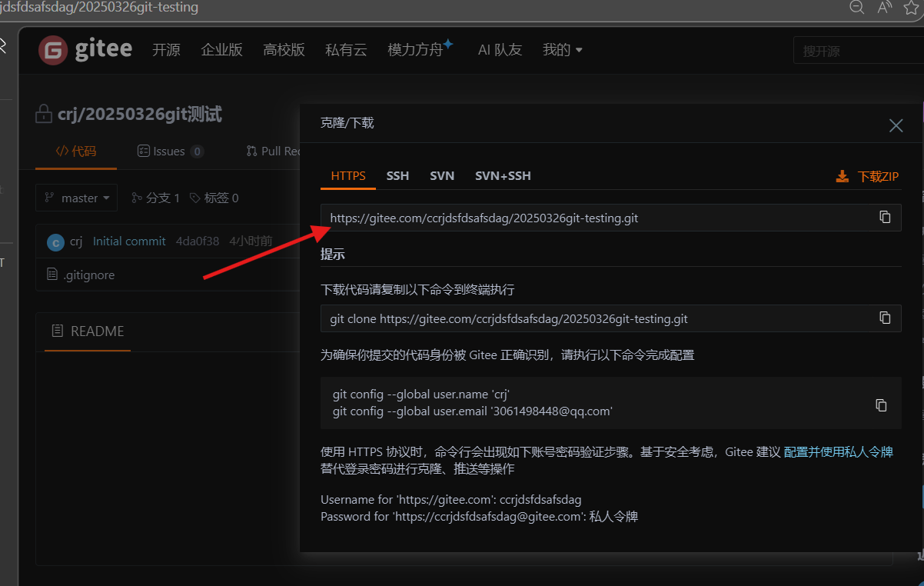Click the 下载ZIP link
This screenshot has height=586, width=924.
point(878,176)
